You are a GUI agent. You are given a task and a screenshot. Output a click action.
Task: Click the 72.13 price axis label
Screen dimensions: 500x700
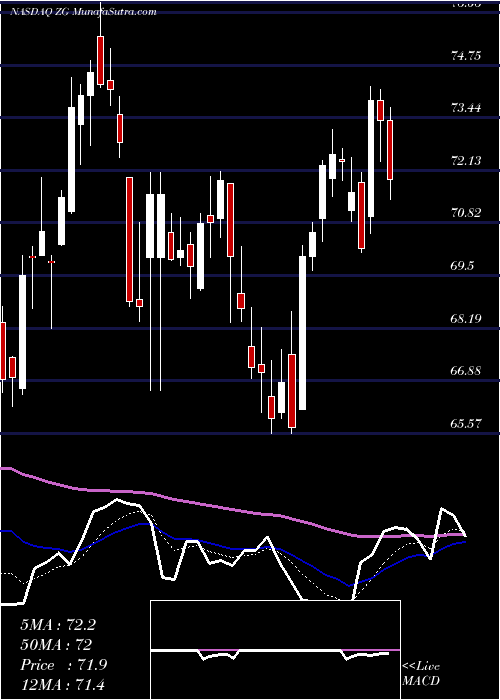tap(466, 160)
